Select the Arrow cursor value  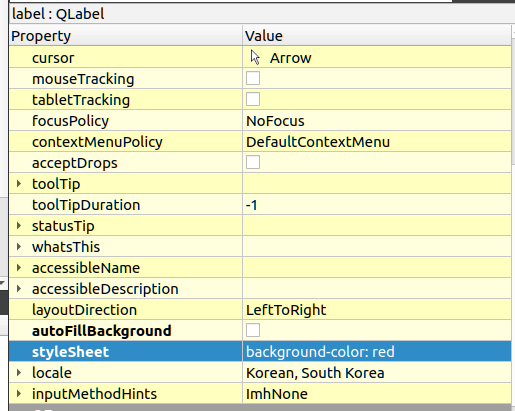(291, 58)
